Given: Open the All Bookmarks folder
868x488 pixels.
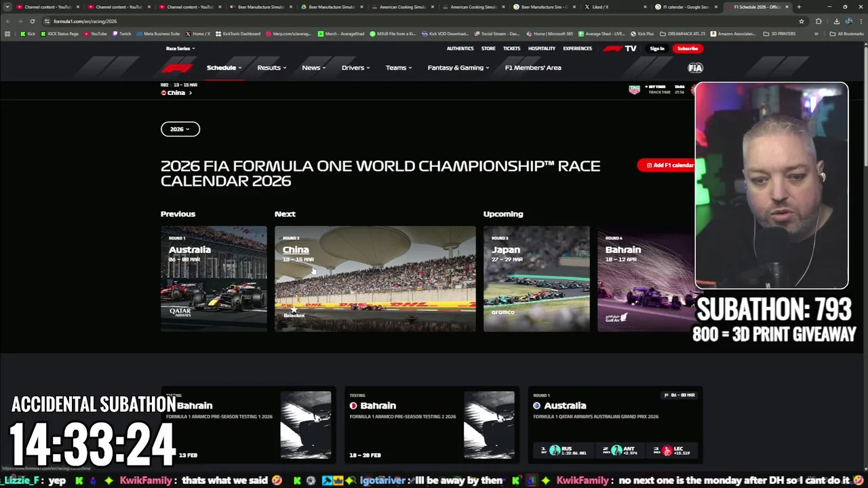Looking at the screenshot, I should [x=846, y=33].
